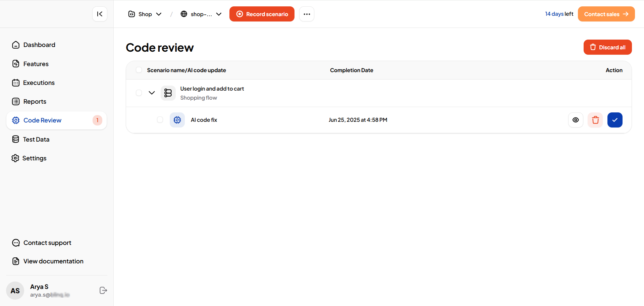The height and width of the screenshot is (306, 644).
Task: Click the log out icon beside Arya S
Action: pos(103,291)
